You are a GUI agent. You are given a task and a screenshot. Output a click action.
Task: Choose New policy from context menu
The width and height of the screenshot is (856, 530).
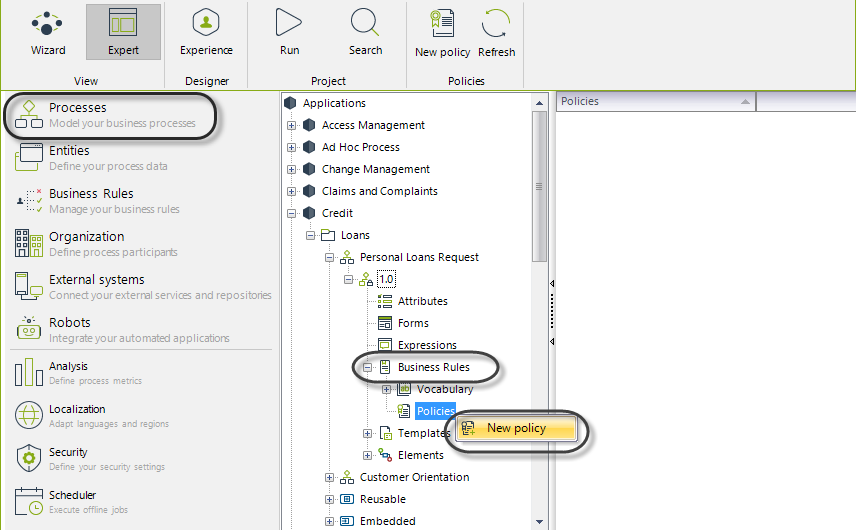516,428
